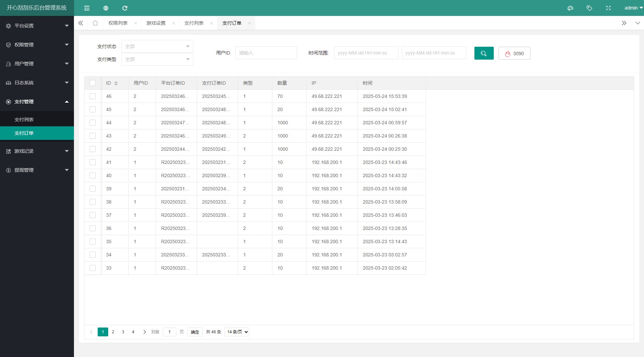644x357 pixels.
Task: Click 权限管理 shield icon
Action: [x=8, y=45]
